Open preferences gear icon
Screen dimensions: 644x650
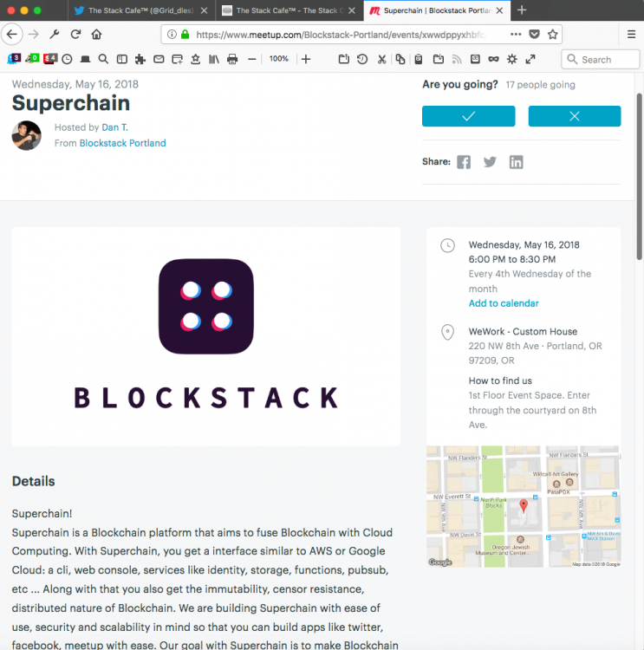512,59
